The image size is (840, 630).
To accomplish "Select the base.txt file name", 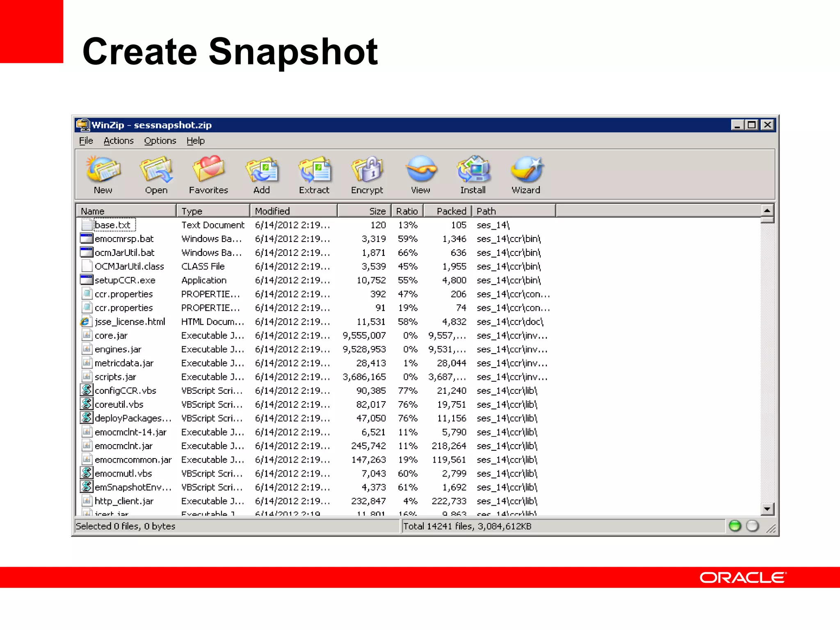I will 112,225.
